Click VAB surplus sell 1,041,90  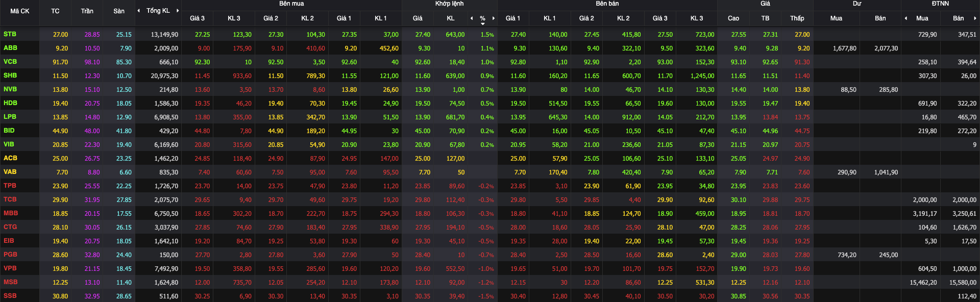886,172
